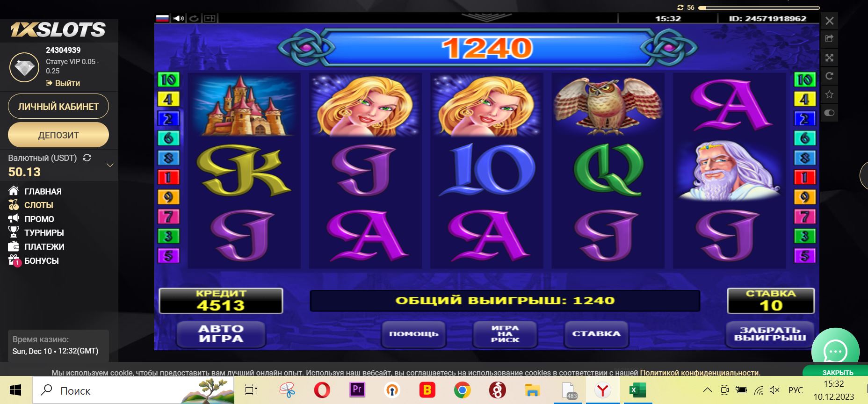The image size is (868, 404).
Task: Show hidden system tray icons
Action: tap(708, 390)
